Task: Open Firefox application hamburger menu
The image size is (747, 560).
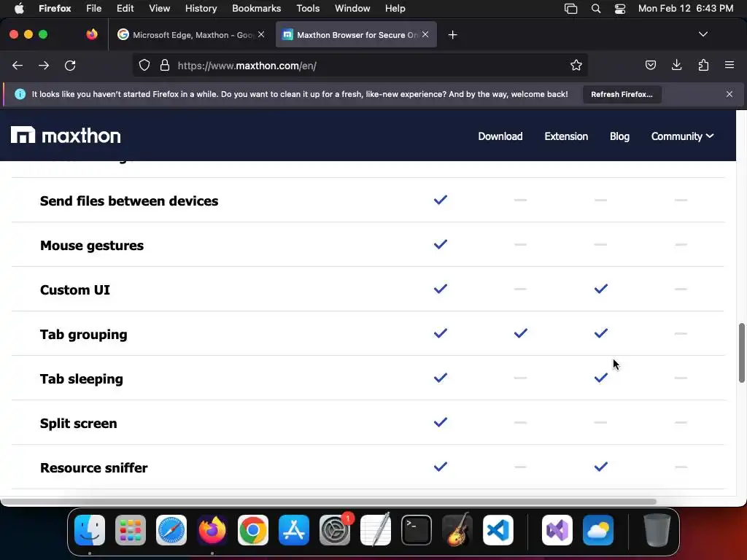Action: click(x=729, y=65)
